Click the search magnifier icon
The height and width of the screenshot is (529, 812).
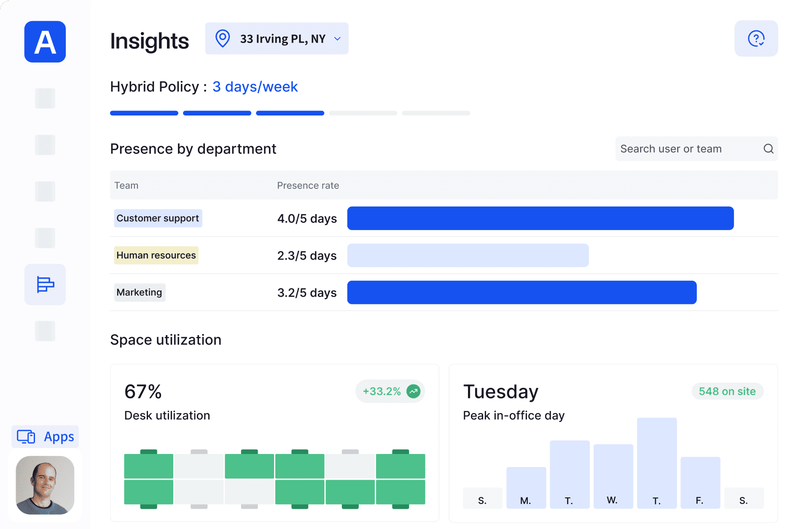click(x=768, y=149)
